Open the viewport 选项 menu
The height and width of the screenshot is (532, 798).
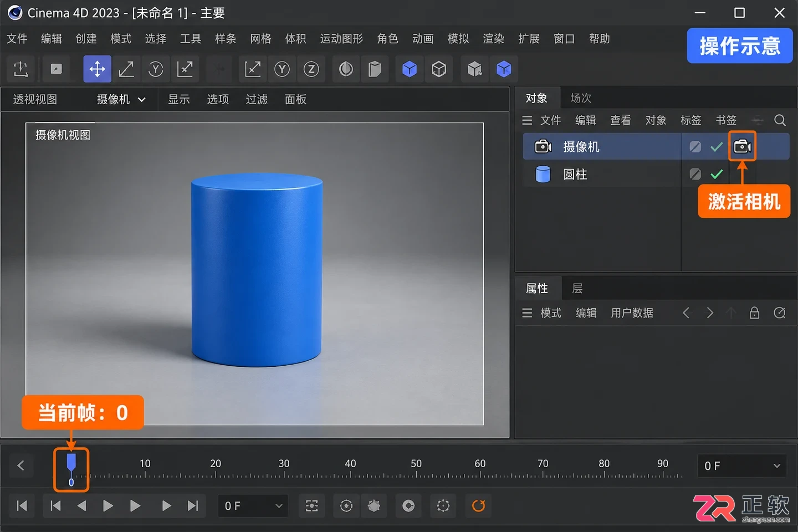coord(218,100)
